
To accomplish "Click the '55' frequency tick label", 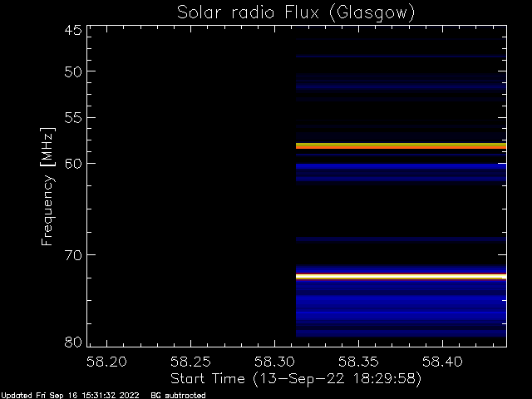I will 73,118.
